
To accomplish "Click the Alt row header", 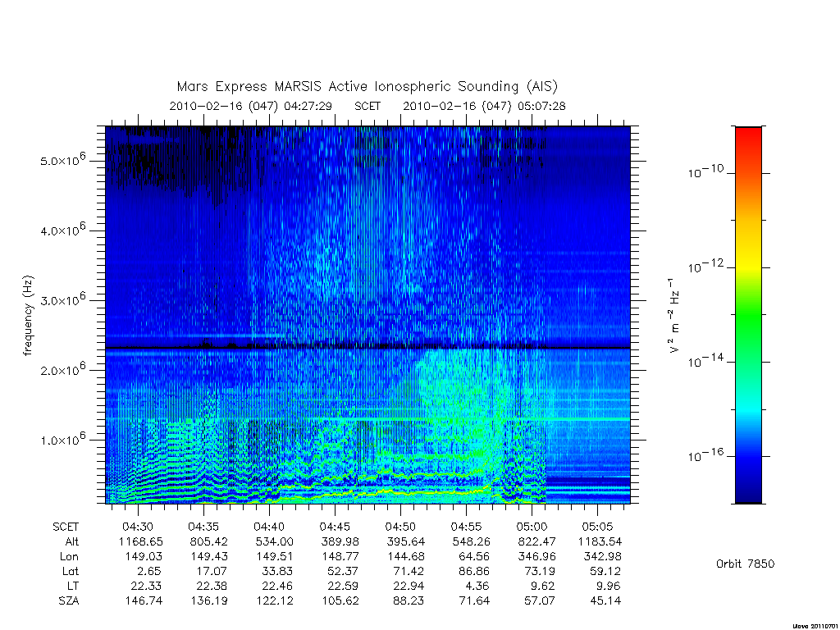I will coord(71,541).
